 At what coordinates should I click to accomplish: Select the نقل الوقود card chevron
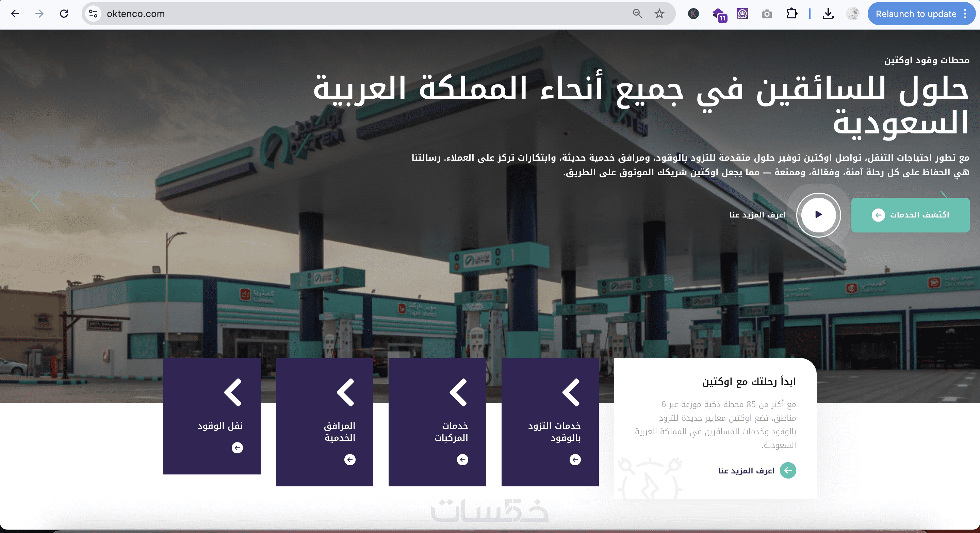(233, 392)
